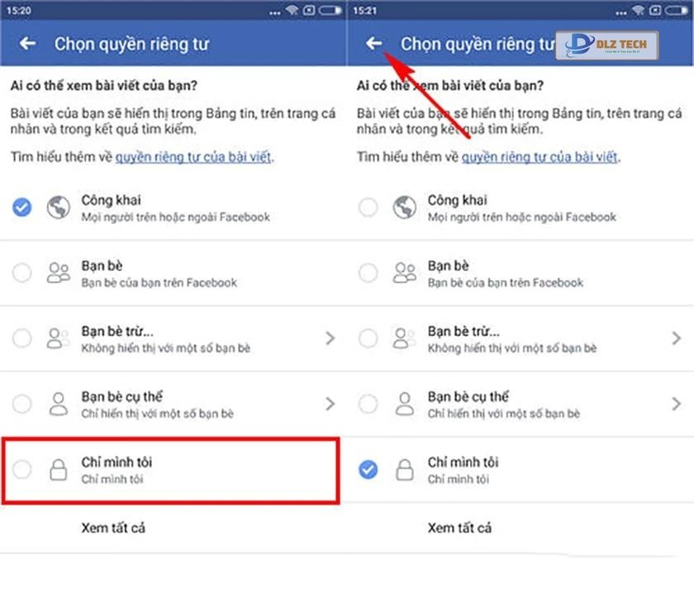Click the globe icon next to Công khai
The width and height of the screenshot is (694, 616).
point(58,207)
